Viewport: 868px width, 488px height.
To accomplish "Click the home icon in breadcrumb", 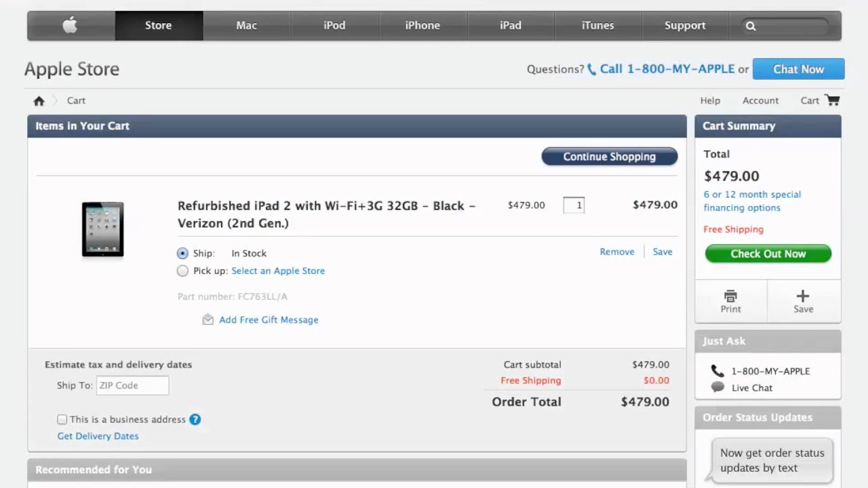I will pos(39,101).
